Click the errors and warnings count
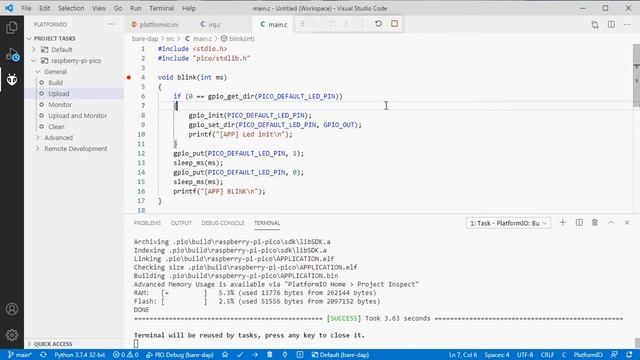The height and width of the screenshot is (360, 640). pyautogui.click(x=126, y=355)
